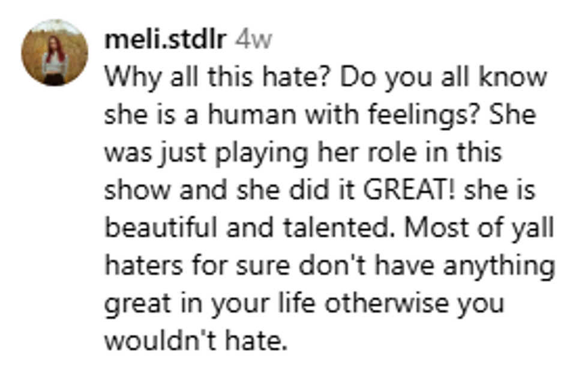Click the word 'role' in the comment

[389, 153]
